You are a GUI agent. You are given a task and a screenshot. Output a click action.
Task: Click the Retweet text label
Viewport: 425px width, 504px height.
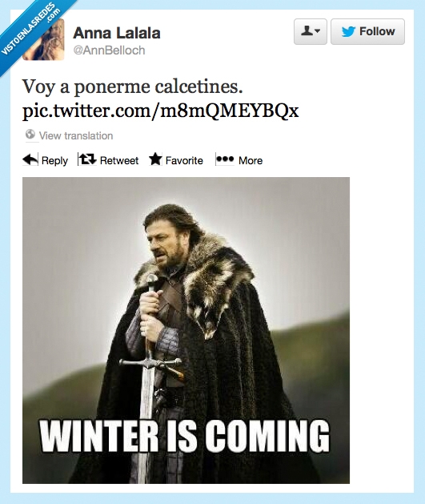[119, 160]
